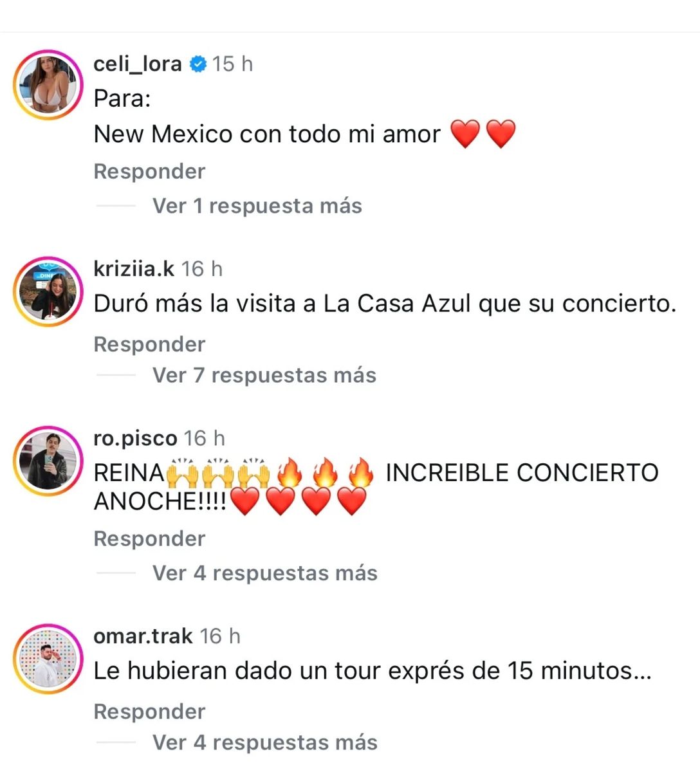Screen dimensions: 700x772
Task: Open celi_lora's profile picture
Action: coord(48,85)
